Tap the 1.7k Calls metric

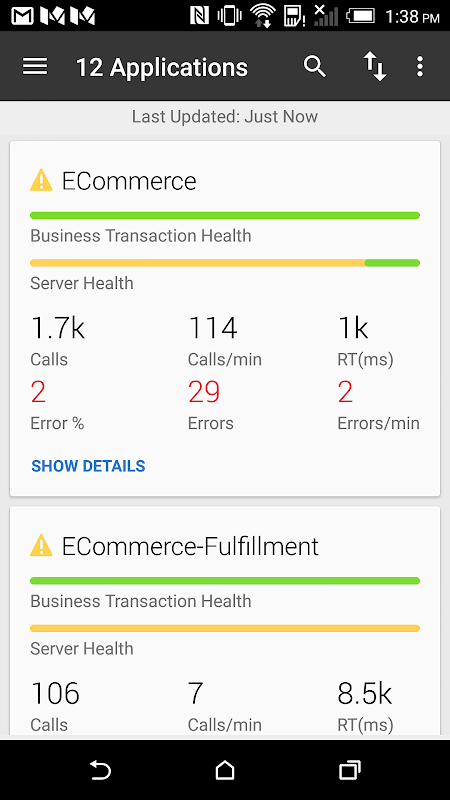click(58, 342)
